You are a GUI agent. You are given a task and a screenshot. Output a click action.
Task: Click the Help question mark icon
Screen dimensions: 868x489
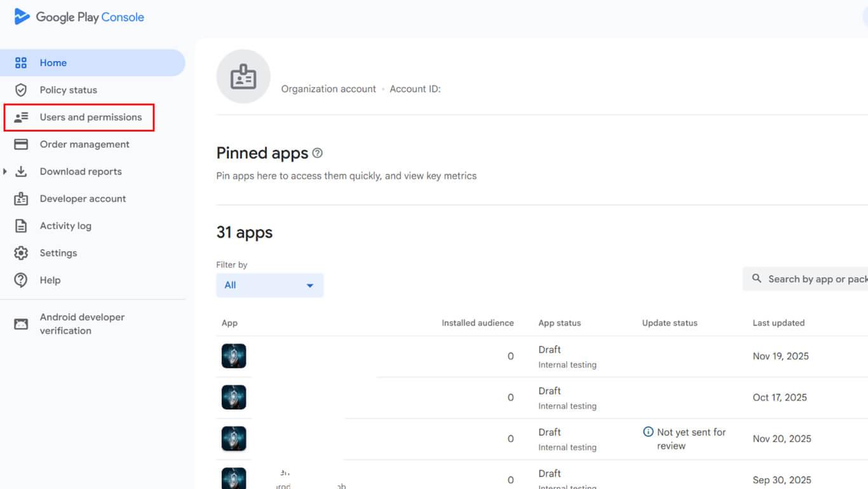pos(21,280)
